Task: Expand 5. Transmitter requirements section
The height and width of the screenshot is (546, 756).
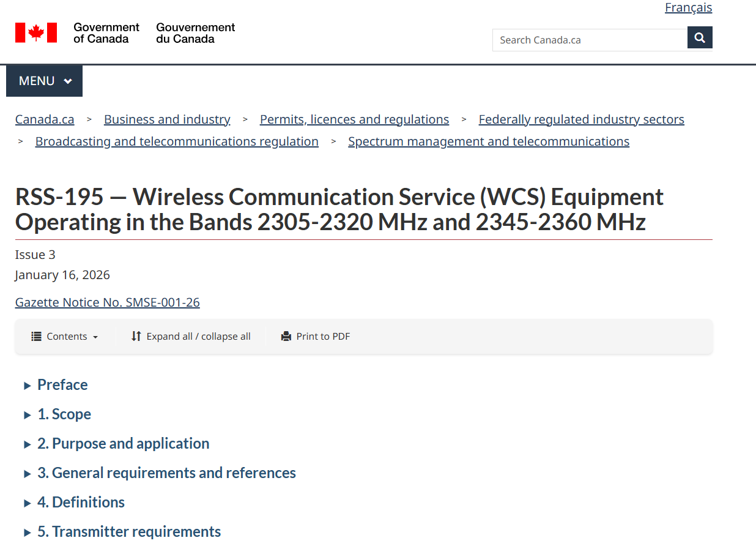Action: pyautogui.click(x=129, y=531)
